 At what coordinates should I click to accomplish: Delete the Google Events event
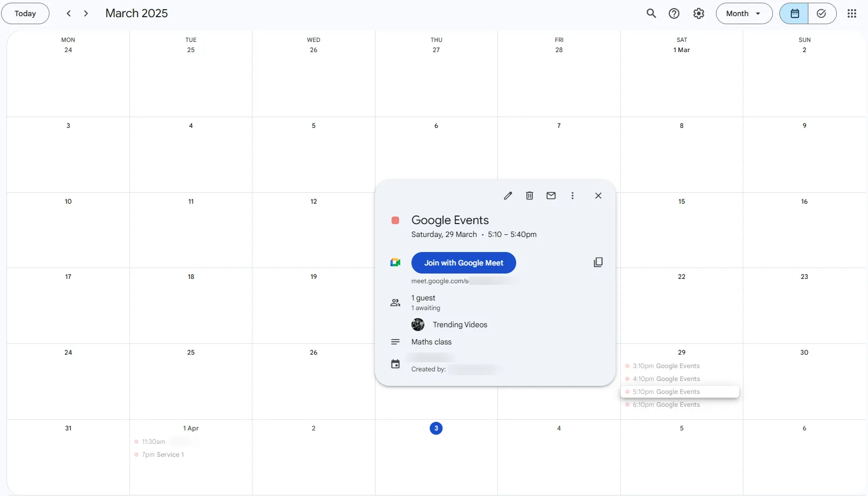coord(529,196)
